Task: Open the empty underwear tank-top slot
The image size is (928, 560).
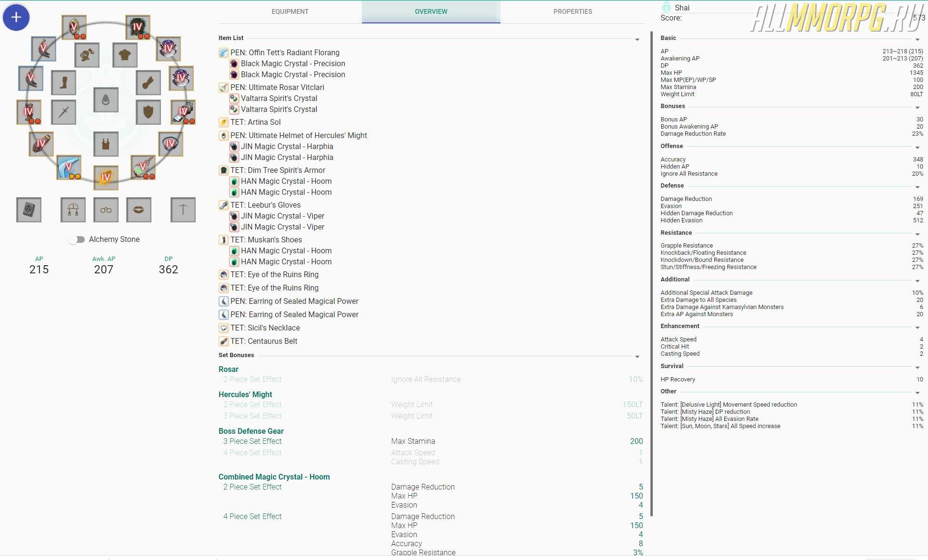Action: click(106, 144)
